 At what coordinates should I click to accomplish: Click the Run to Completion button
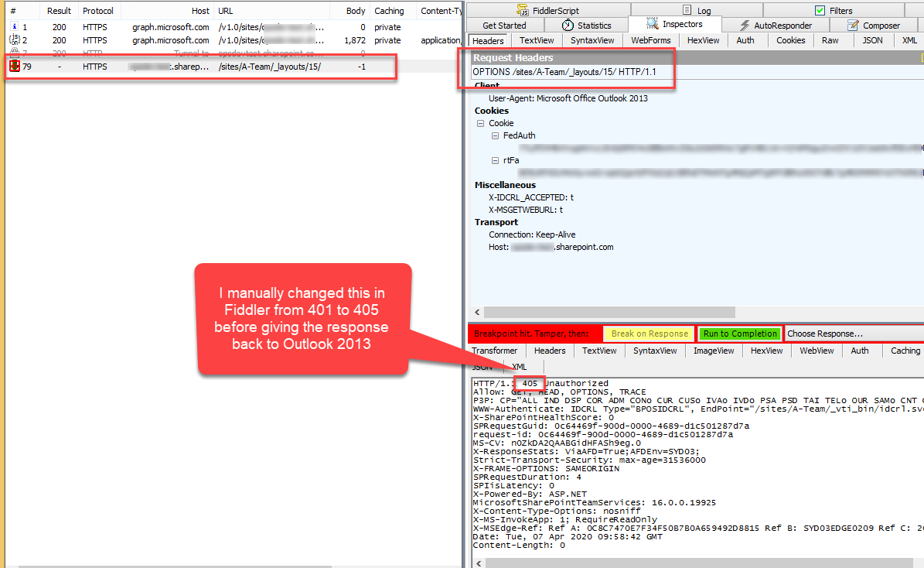pyautogui.click(x=739, y=333)
